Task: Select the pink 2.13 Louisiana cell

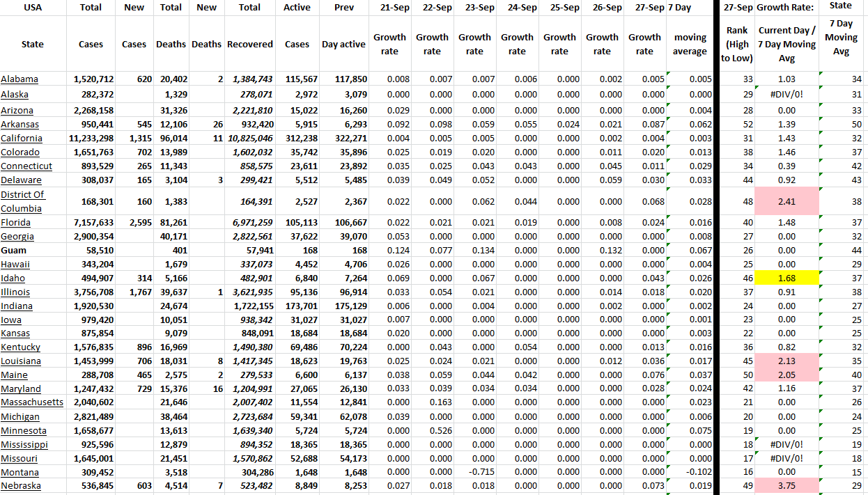Action: (786, 361)
